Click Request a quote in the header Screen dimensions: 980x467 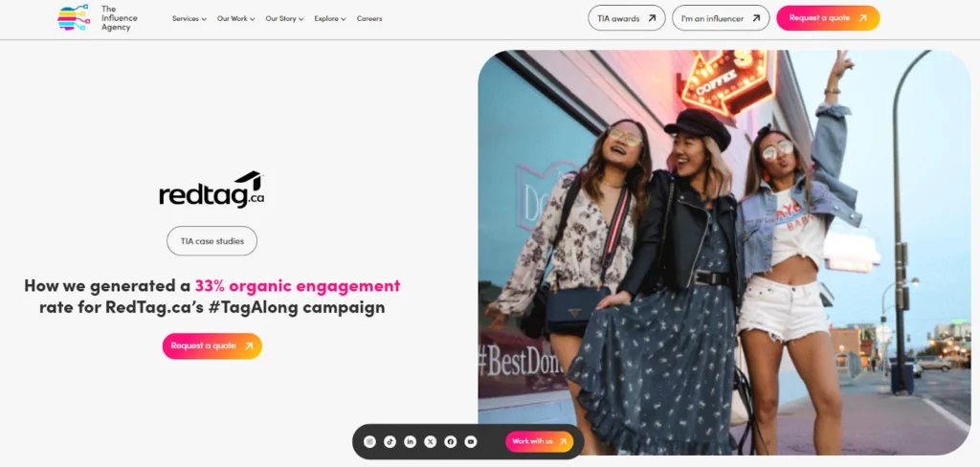click(828, 18)
